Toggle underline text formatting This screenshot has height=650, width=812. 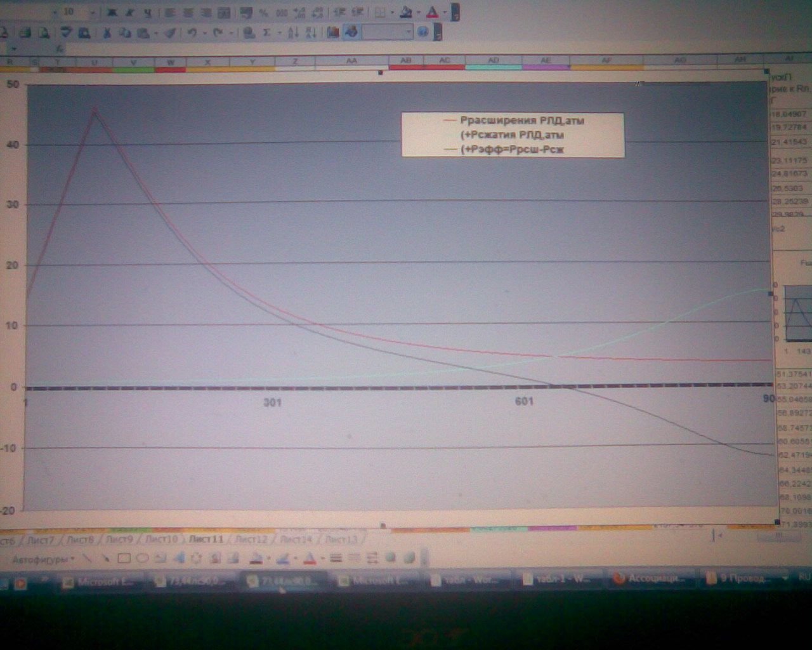click(x=147, y=12)
